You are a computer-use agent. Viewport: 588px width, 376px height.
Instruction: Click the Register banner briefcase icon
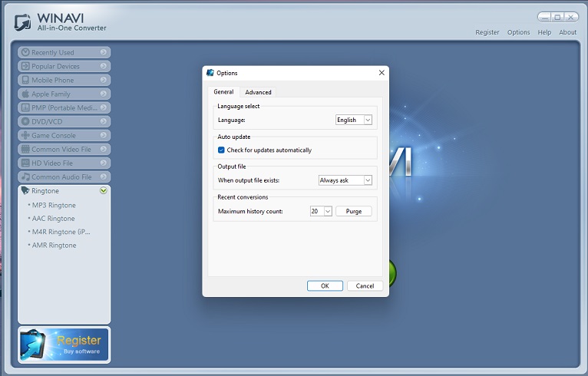point(33,345)
